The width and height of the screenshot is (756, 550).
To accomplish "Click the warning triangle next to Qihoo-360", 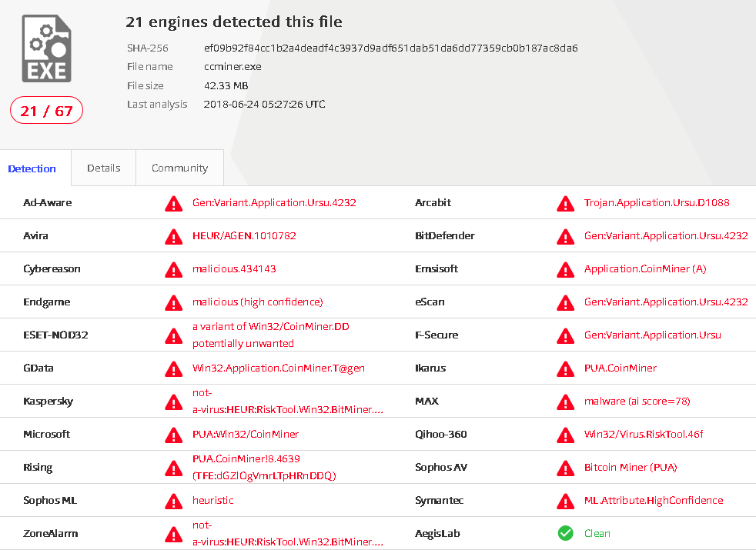I will click(566, 434).
